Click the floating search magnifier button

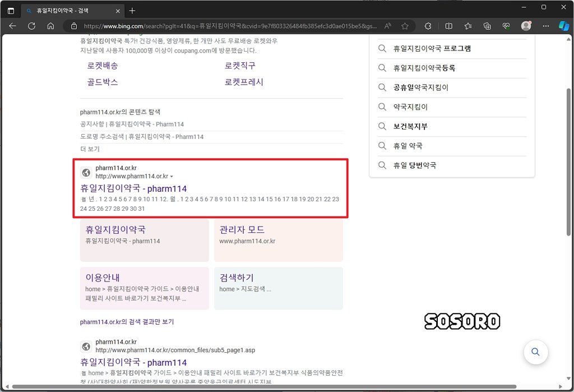[x=535, y=352]
